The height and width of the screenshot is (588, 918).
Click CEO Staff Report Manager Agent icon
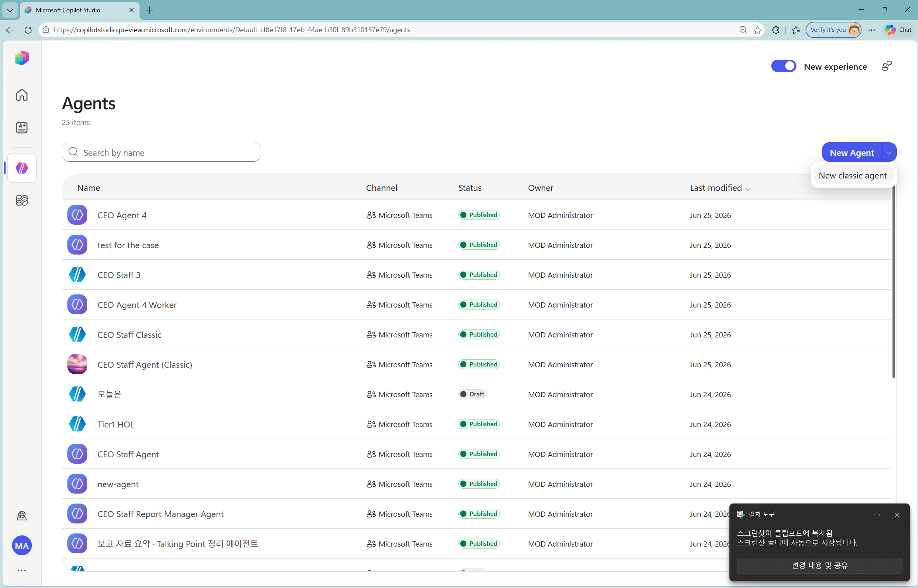point(77,514)
